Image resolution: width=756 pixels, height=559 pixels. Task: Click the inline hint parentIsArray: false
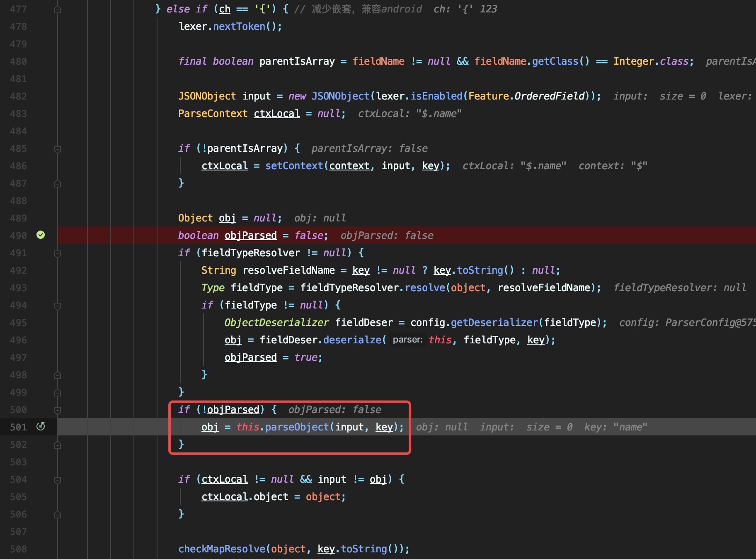click(369, 148)
